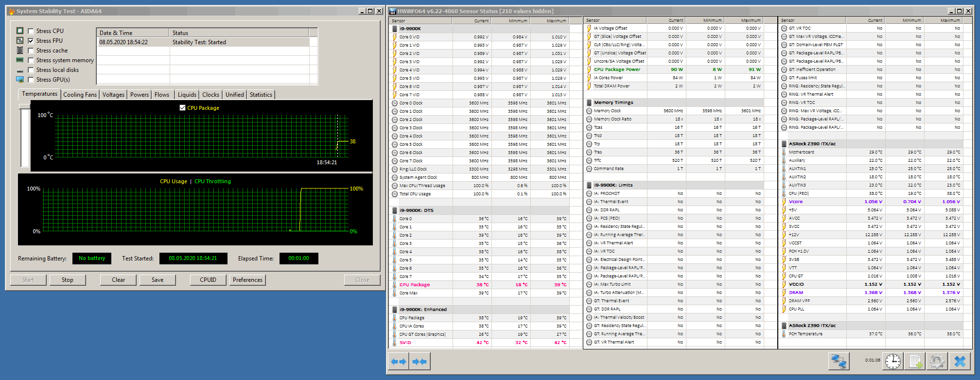Click the save log file icon

(x=915, y=362)
